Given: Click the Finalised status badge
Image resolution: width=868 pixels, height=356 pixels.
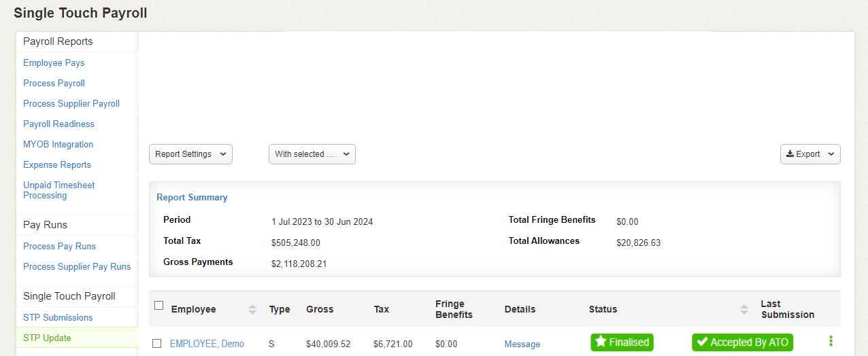Looking at the screenshot, I should 622,342.
